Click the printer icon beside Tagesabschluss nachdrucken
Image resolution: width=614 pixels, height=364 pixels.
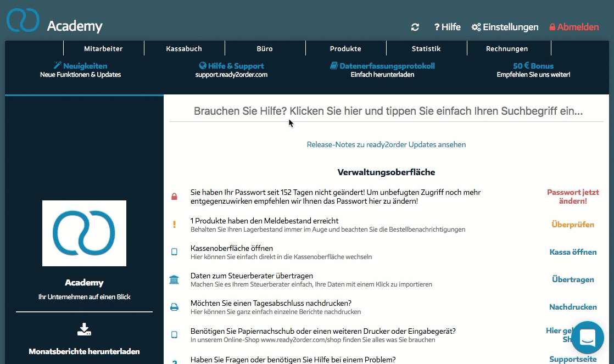(174, 307)
